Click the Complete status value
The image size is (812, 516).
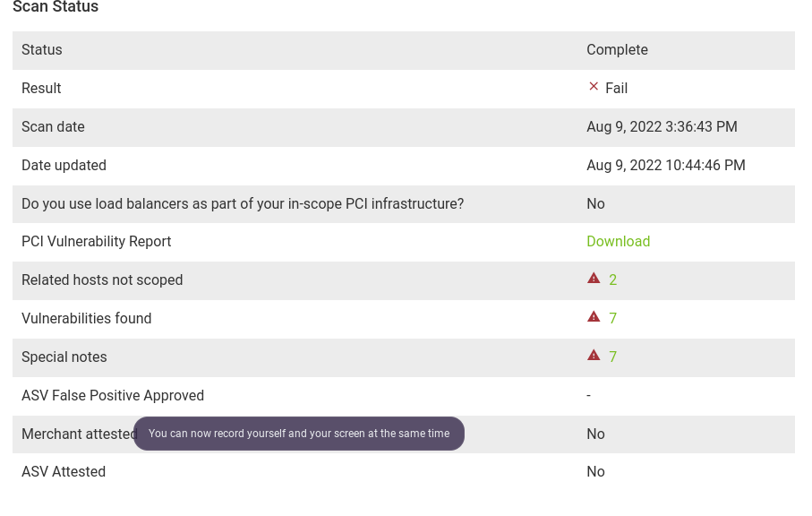pyautogui.click(x=617, y=50)
